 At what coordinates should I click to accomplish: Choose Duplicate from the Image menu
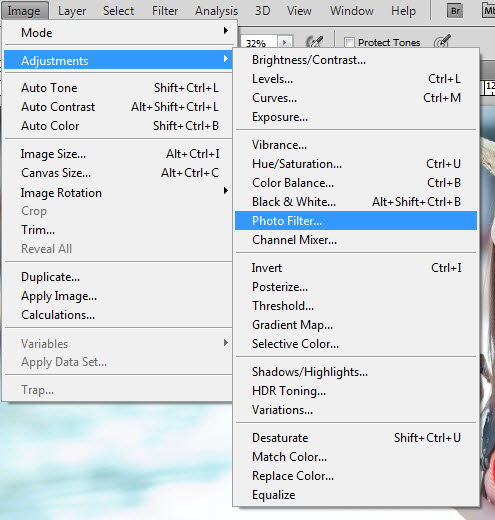118,277
